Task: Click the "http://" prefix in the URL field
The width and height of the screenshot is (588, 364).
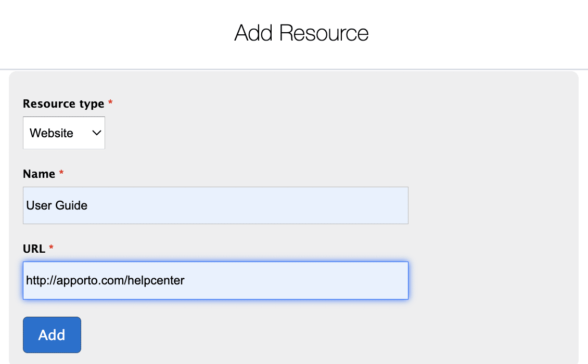Action: coord(37,281)
